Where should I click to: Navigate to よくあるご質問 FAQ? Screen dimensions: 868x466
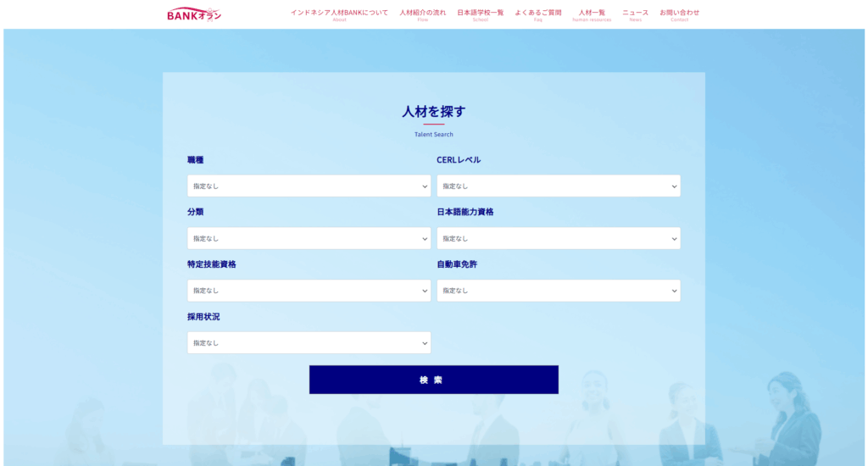pos(537,14)
